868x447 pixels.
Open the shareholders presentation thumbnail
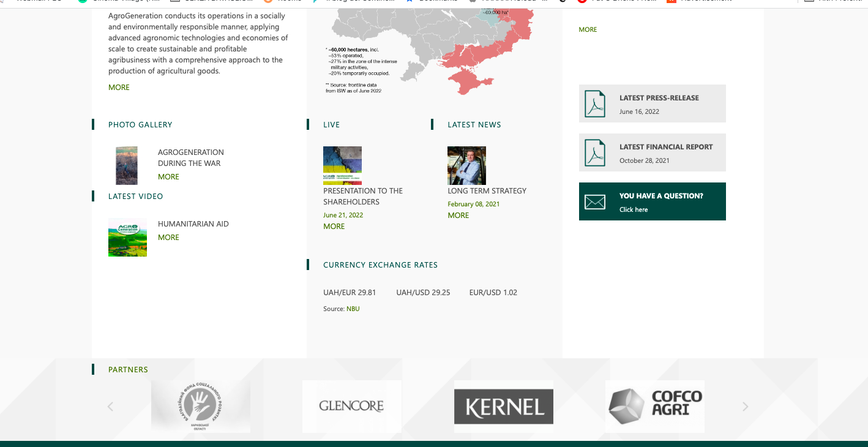pyautogui.click(x=342, y=165)
